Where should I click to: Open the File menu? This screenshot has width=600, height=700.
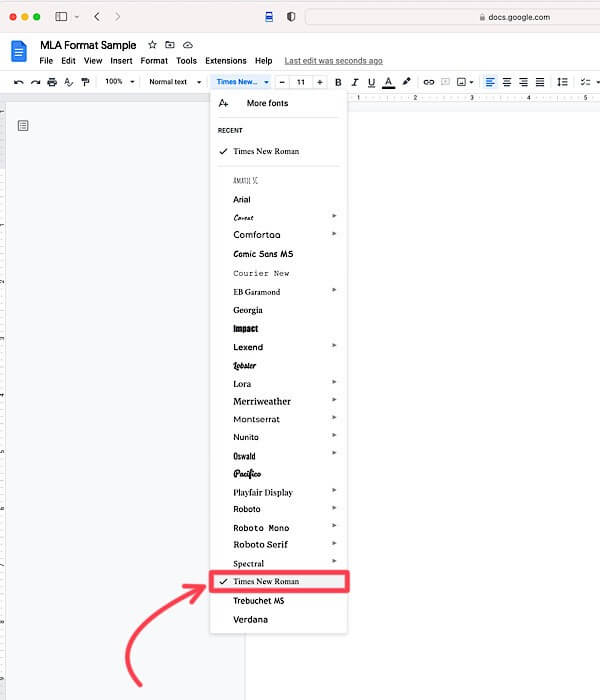(x=46, y=61)
